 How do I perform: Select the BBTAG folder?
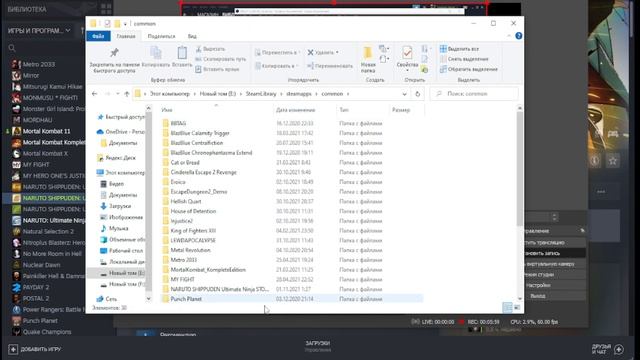point(174,123)
